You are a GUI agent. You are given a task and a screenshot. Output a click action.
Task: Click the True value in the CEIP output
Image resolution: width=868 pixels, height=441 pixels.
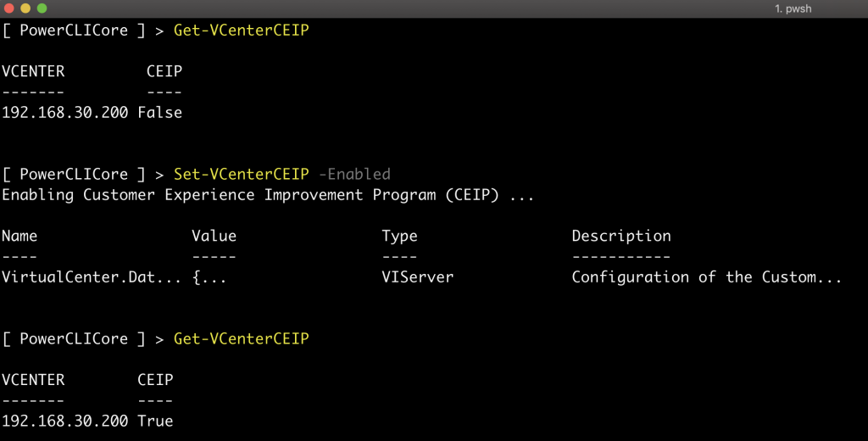[x=154, y=421]
